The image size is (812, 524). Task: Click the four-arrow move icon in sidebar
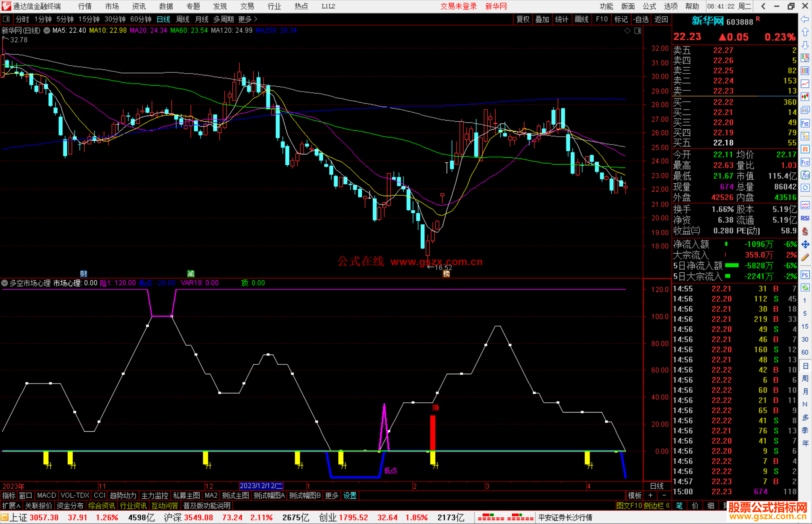pyautogui.click(x=805, y=245)
